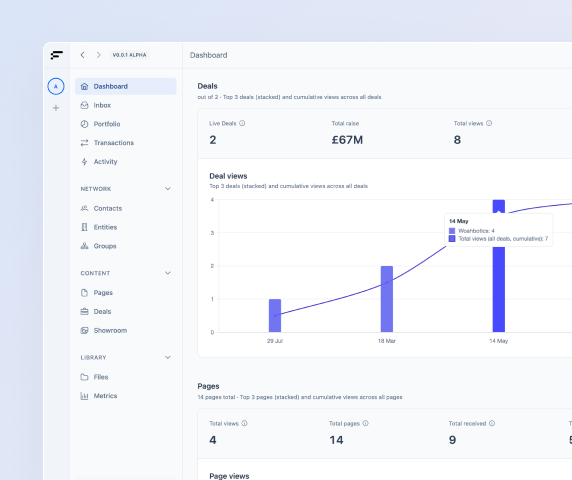
Task: Click the 14 May tooltip date label
Action: tap(459, 221)
